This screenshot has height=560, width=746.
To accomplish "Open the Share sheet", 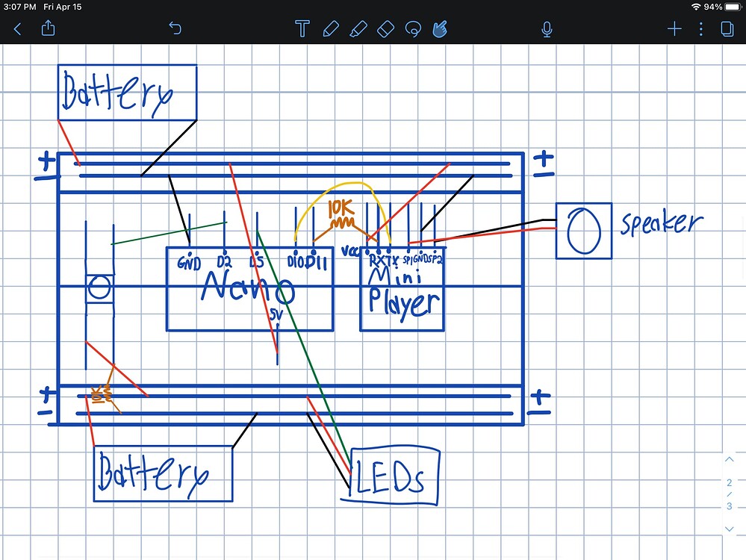I will (x=48, y=28).
